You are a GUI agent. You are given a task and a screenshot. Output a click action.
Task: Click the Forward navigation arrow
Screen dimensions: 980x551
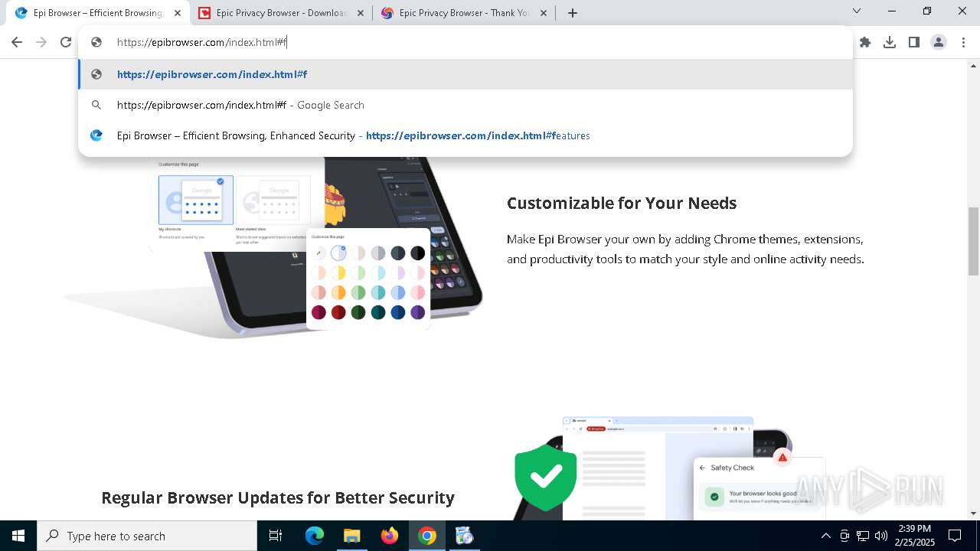click(41, 42)
